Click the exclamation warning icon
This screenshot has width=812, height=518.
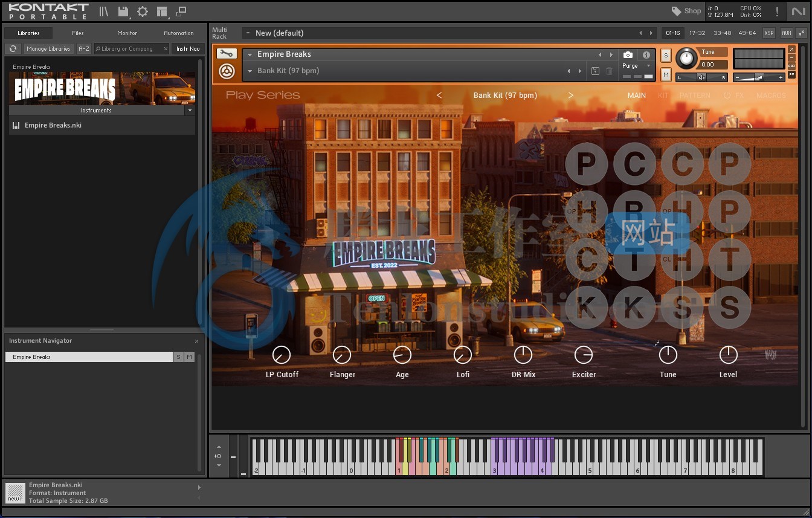pos(777,11)
